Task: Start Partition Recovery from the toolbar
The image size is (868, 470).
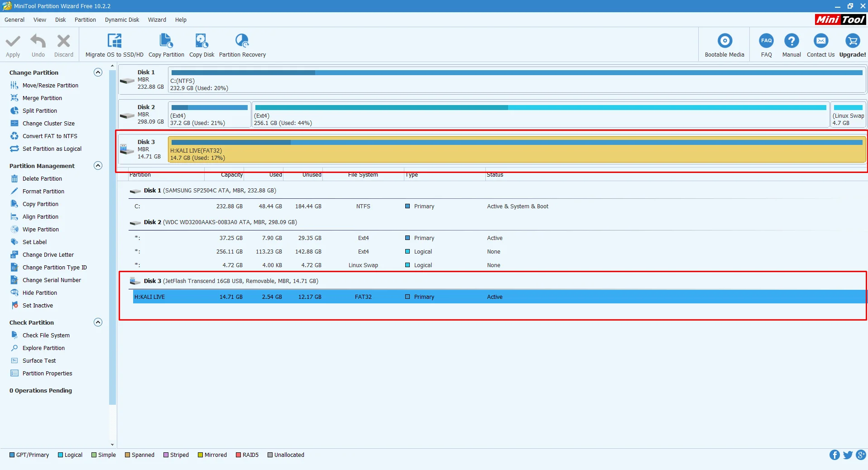Action: pyautogui.click(x=242, y=41)
